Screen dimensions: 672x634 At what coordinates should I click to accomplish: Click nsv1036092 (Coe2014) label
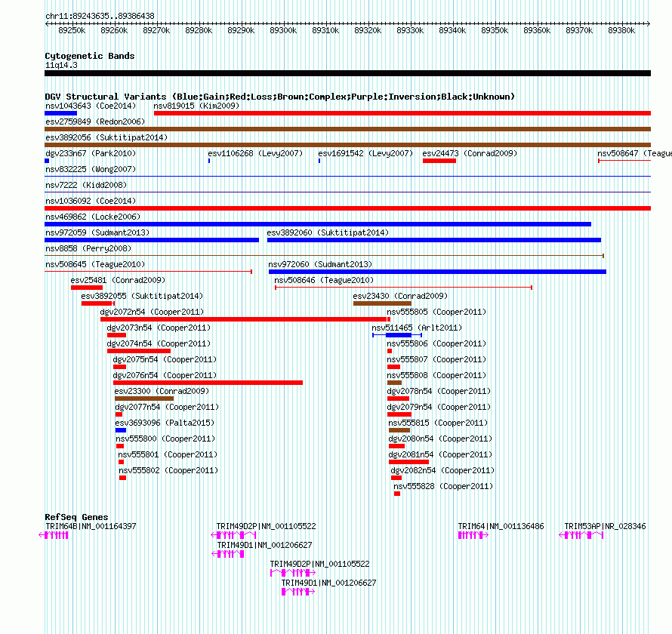91,201
